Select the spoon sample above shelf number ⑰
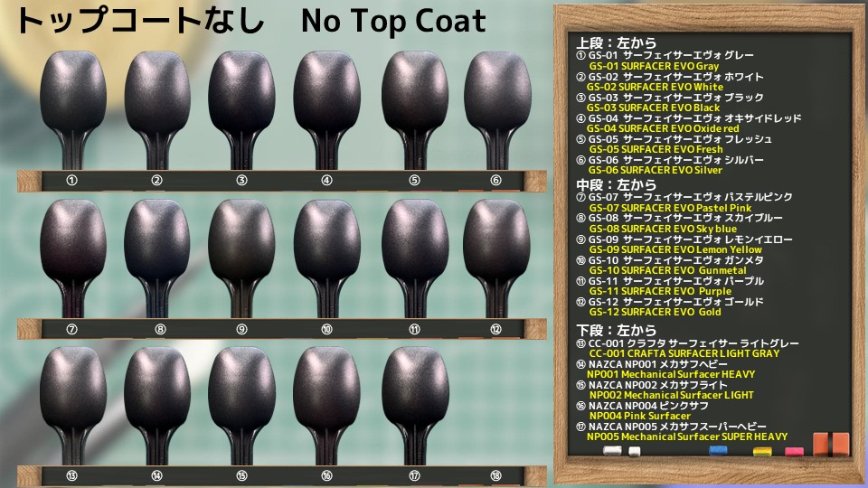Viewport: 868px width, 488px height. click(x=415, y=406)
